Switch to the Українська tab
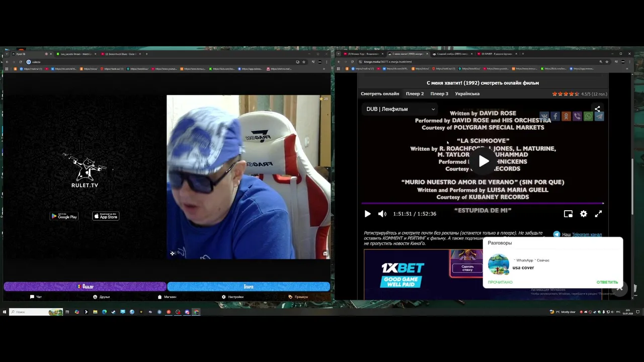Screen dimensions: 644x362 tap(467, 94)
